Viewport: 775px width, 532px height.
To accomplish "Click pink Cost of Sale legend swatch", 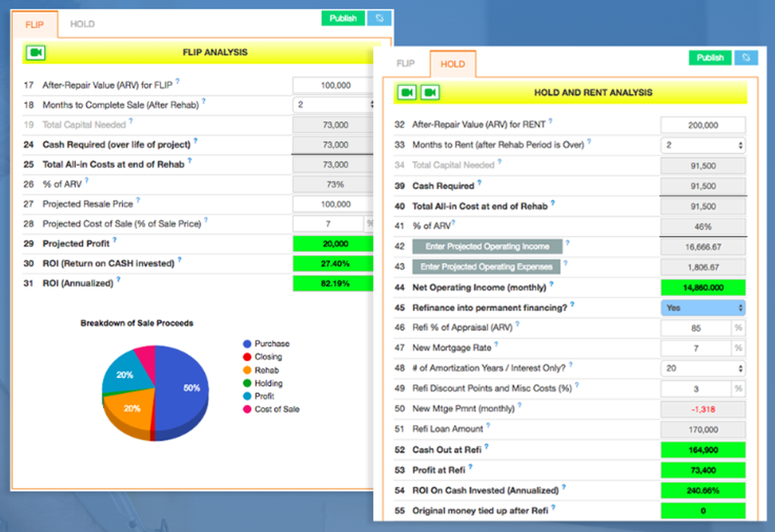I will (x=247, y=409).
